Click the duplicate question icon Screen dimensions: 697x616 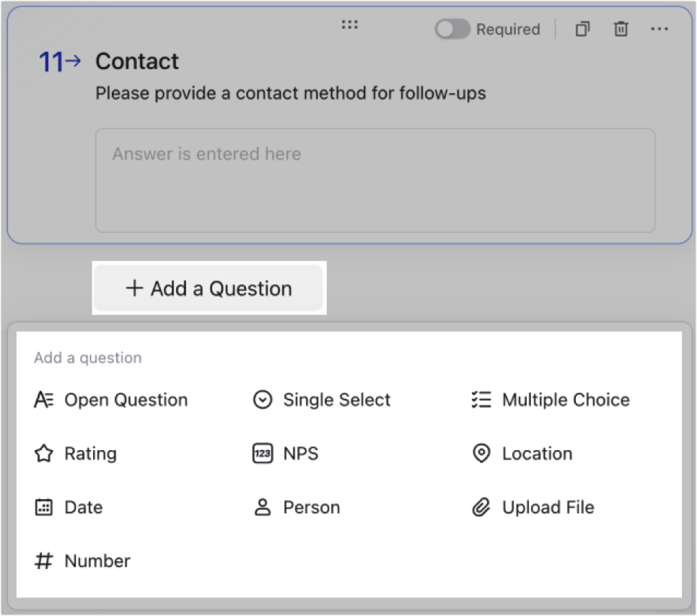point(582,29)
